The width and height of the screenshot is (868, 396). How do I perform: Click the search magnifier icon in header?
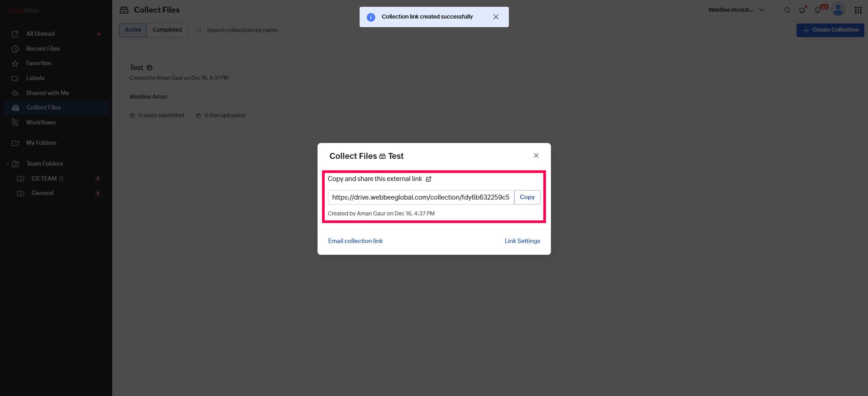(x=787, y=10)
